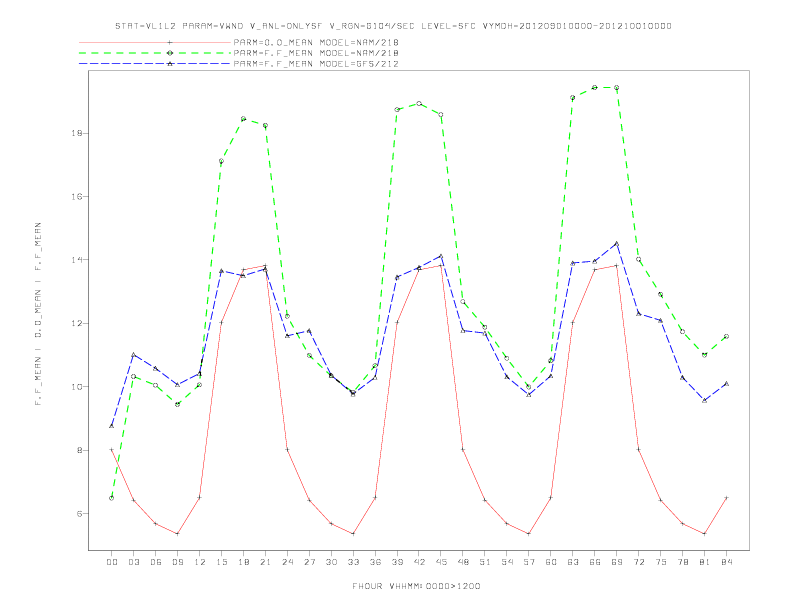This screenshot has height=612, width=792.
Task: Click the x-axis label FHOUR VHHMM:0000>1200
Action: pyautogui.click(x=416, y=586)
